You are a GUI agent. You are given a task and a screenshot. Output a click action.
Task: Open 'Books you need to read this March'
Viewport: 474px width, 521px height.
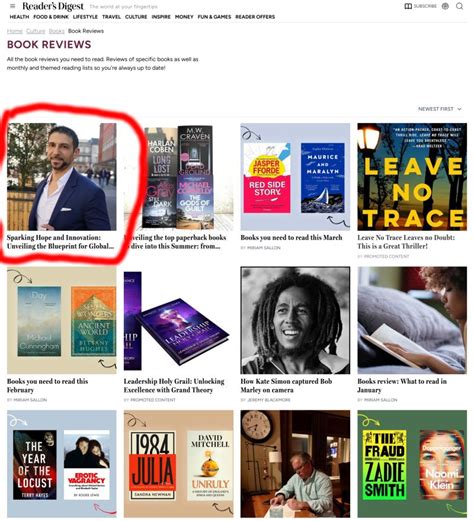click(291, 238)
